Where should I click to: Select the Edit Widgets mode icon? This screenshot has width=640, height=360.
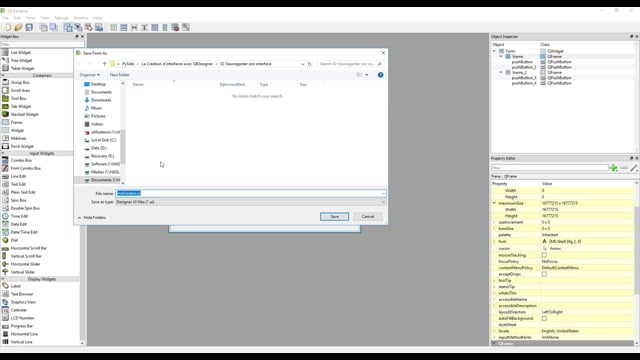click(68, 27)
